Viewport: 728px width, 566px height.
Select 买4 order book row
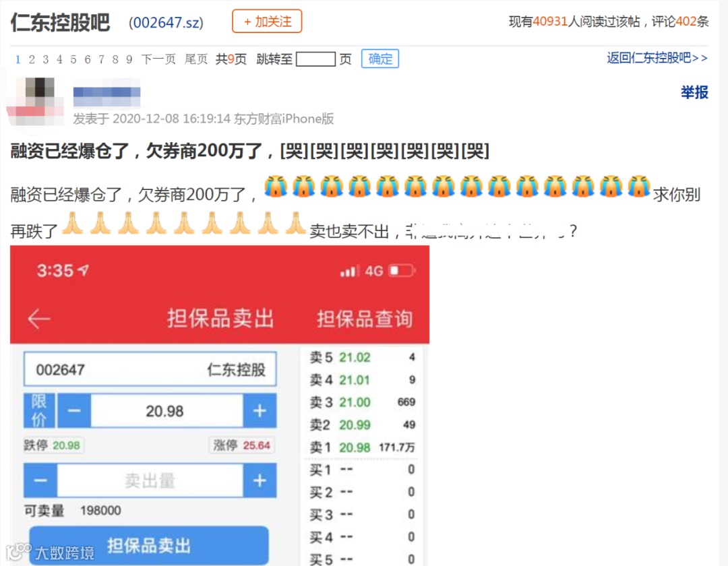tap(362, 537)
